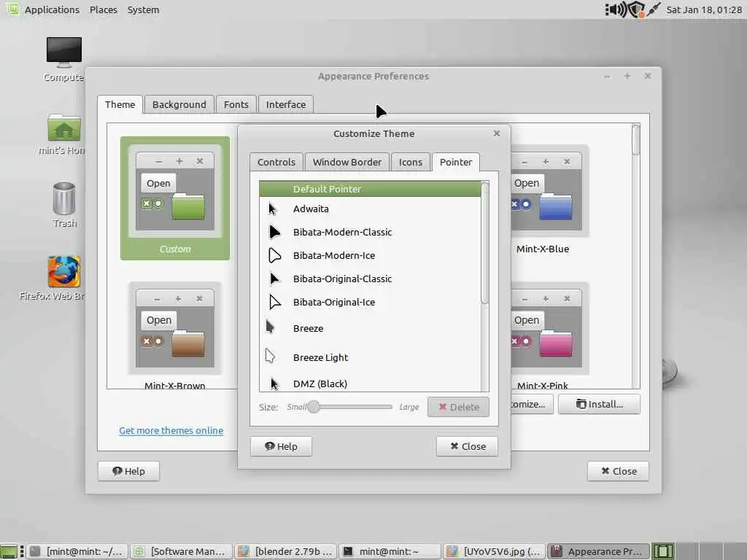Click Help in Customize Theme dialog

tap(281, 446)
